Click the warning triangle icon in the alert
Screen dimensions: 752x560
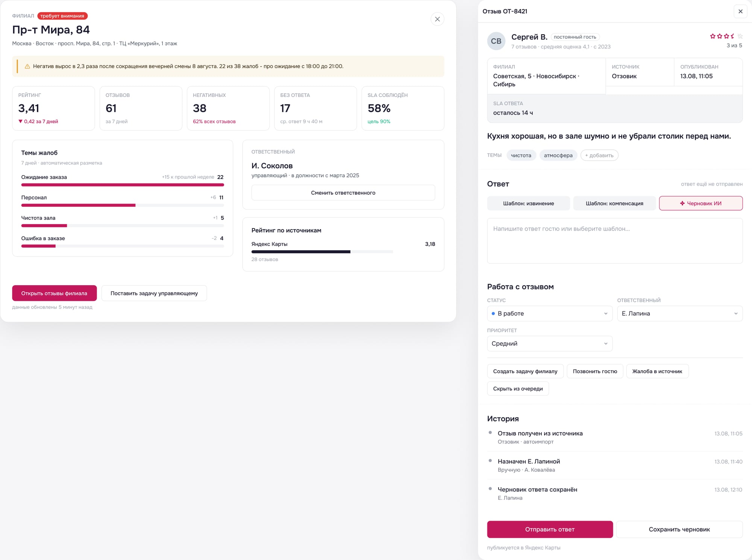[27, 67]
